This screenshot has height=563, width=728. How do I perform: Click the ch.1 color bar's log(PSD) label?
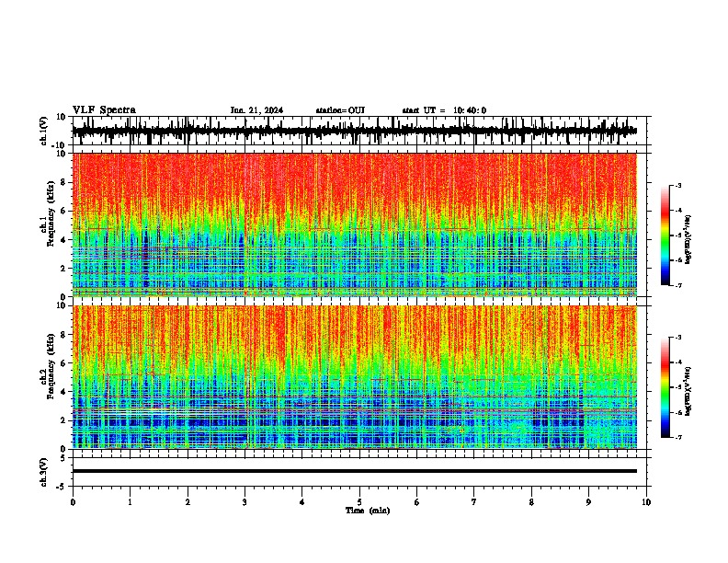coord(688,239)
